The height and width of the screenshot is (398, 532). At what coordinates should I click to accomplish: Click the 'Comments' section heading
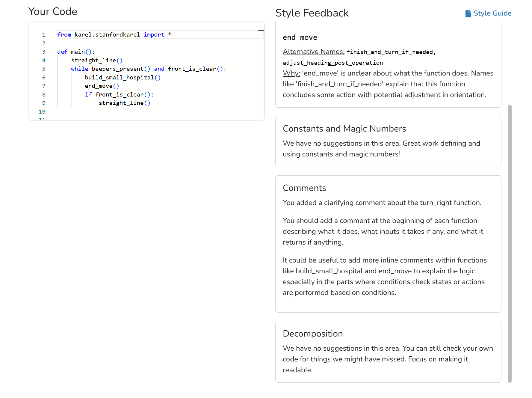point(304,188)
